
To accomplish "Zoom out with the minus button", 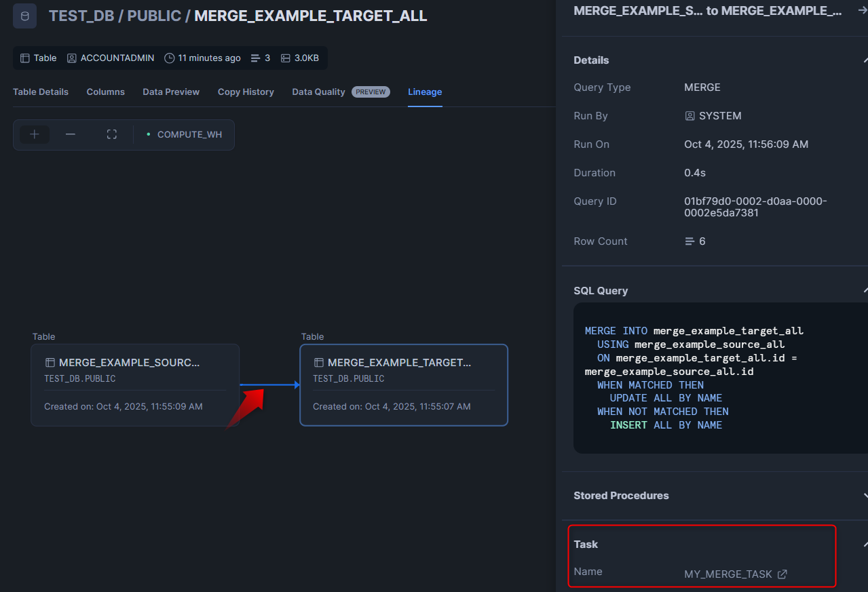I will [71, 134].
